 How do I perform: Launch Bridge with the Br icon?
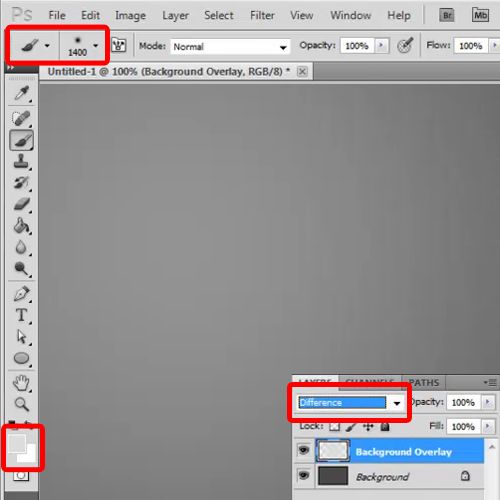[x=447, y=15]
